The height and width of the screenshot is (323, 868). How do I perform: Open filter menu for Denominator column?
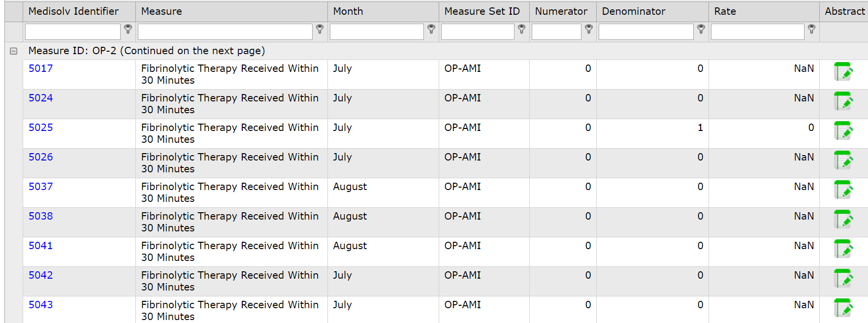coord(701,30)
